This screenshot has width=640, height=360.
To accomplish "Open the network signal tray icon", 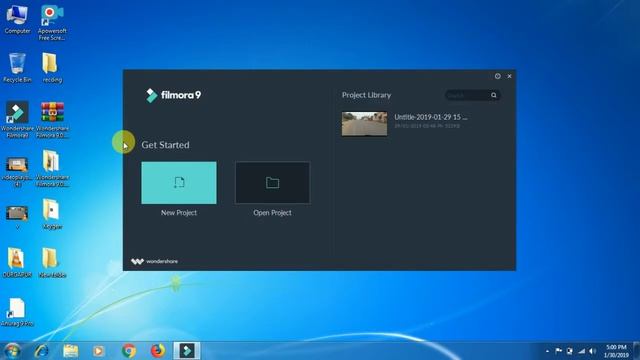I will pyautogui.click(x=581, y=351).
